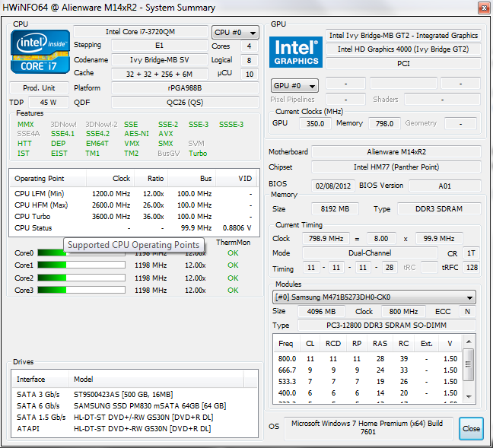Click the Freq column header in module timings

tap(286, 343)
